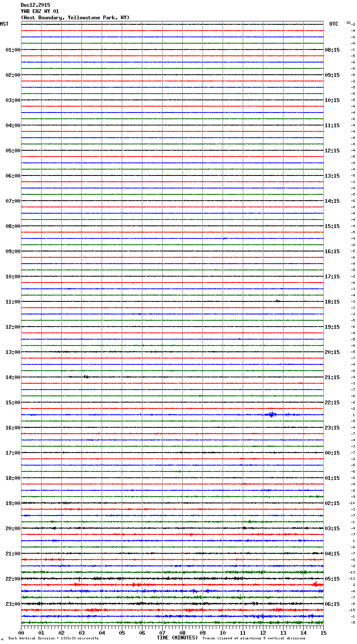This screenshot has height=644, width=357.
Task: Click the 21:15 UTC time label
Action: (x=332, y=377)
